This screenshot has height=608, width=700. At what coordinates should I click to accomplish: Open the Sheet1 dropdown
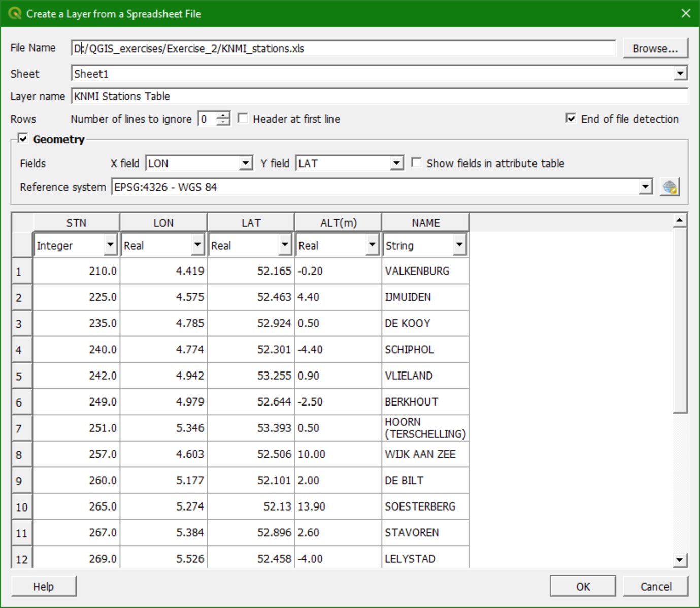(x=680, y=73)
